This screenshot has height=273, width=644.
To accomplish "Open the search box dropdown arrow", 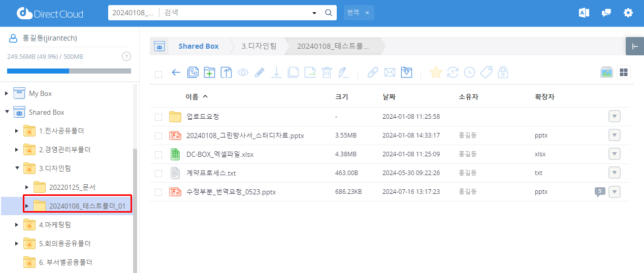I will click(x=314, y=13).
